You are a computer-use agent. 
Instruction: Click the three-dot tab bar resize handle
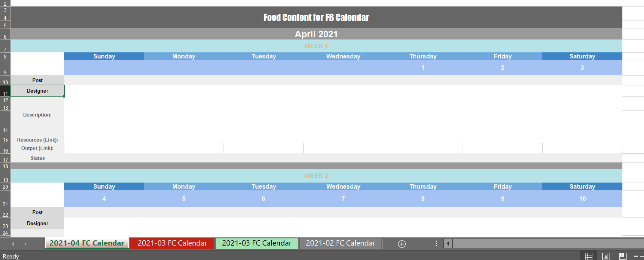coord(436,244)
